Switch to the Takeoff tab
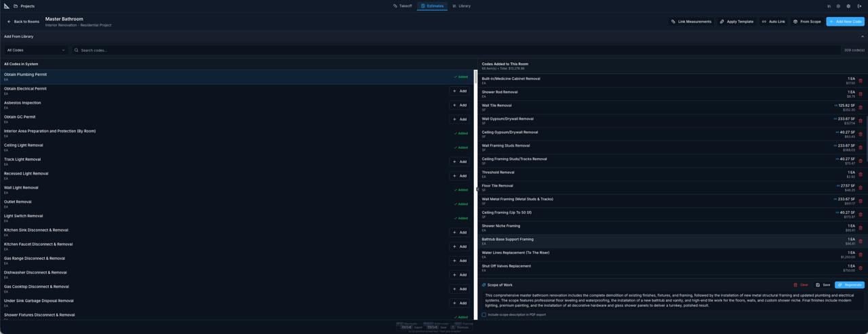The height and width of the screenshot is (334, 868). [x=403, y=6]
